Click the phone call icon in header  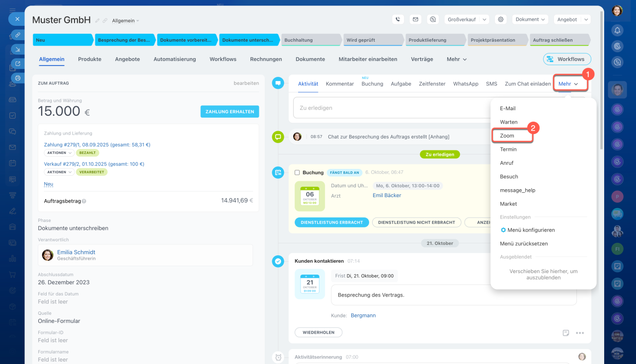tap(397, 19)
